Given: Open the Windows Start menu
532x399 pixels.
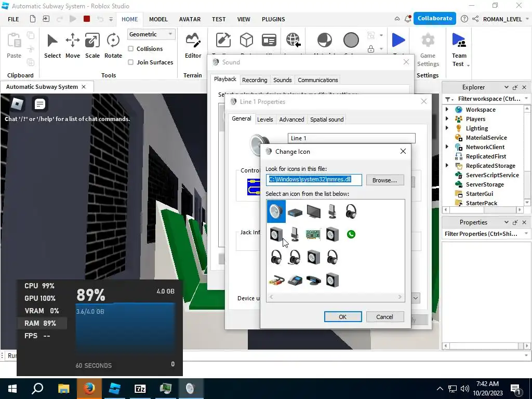Looking at the screenshot, I should point(12,389).
